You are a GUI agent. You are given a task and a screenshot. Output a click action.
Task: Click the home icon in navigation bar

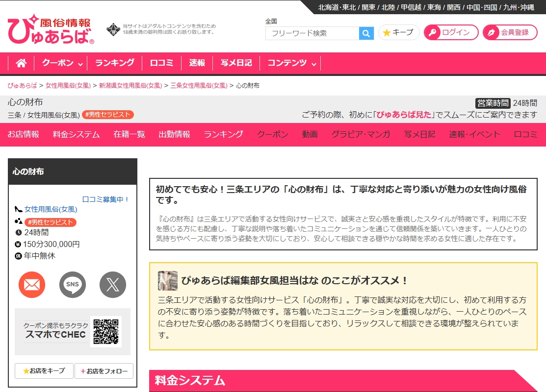[21, 63]
